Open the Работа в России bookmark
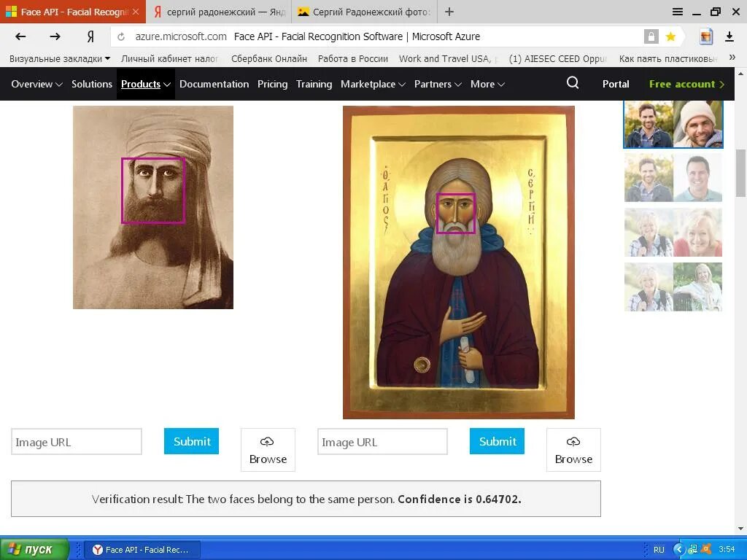This screenshot has width=747, height=560. (x=353, y=58)
